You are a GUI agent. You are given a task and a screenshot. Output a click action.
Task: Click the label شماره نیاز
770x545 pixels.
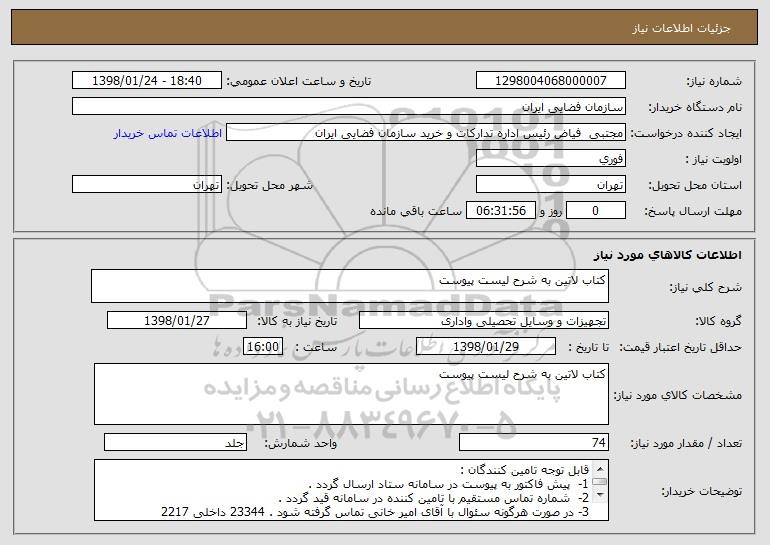[x=714, y=82]
